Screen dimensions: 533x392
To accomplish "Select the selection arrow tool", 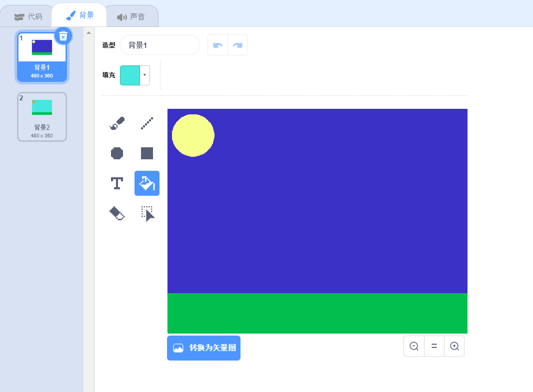I will [x=146, y=214].
